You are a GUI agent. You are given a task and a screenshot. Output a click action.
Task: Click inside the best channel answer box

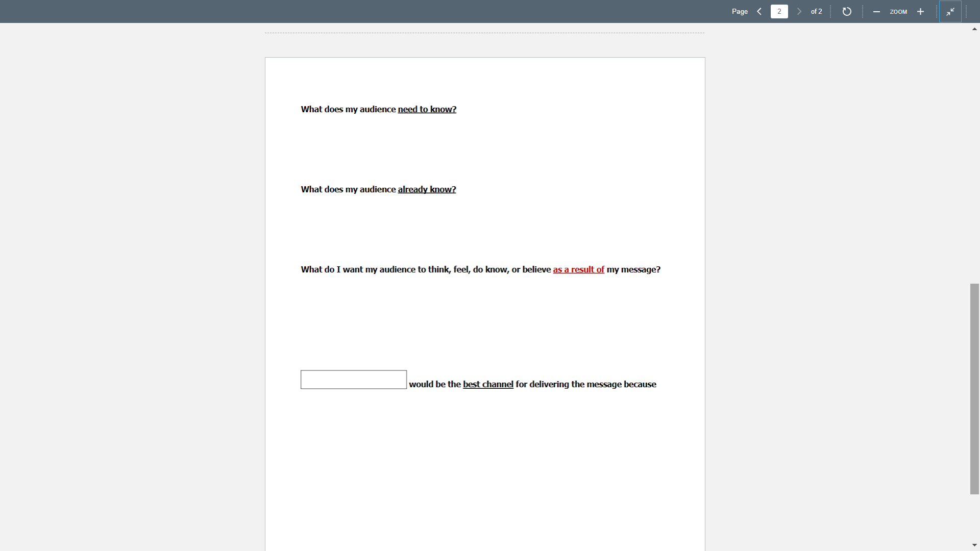click(x=353, y=379)
